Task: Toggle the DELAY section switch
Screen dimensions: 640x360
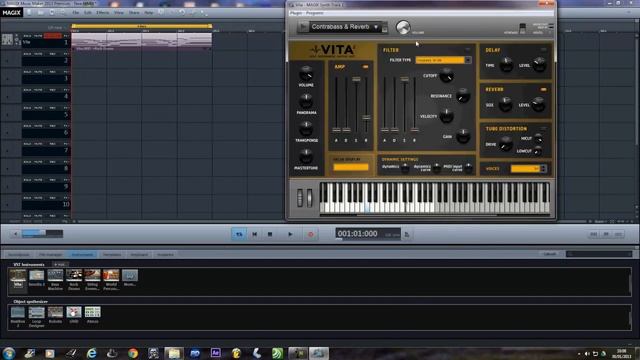Action: coord(543,50)
